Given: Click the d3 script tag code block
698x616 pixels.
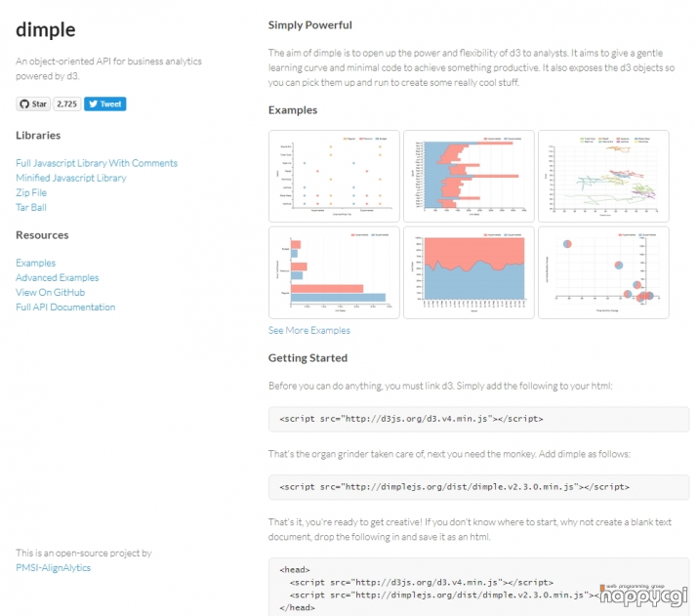Looking at the screenshot, I should (x=478, y=419).
